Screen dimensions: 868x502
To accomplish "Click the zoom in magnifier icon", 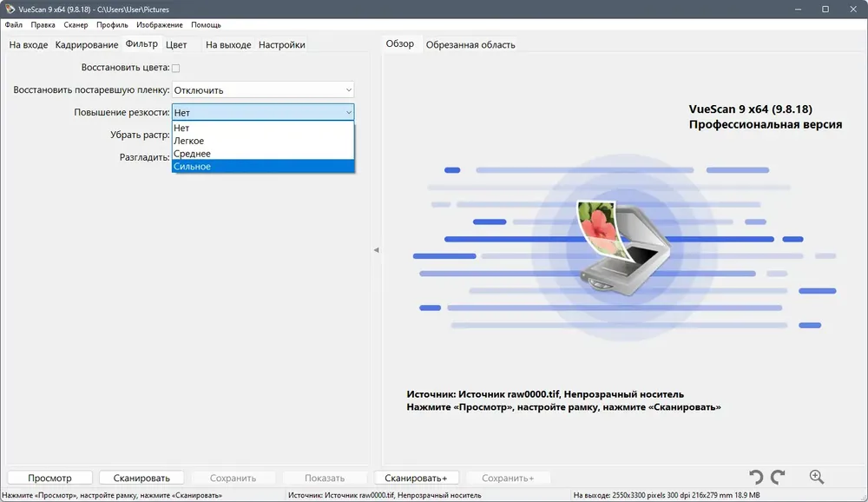I will point(816,477).
